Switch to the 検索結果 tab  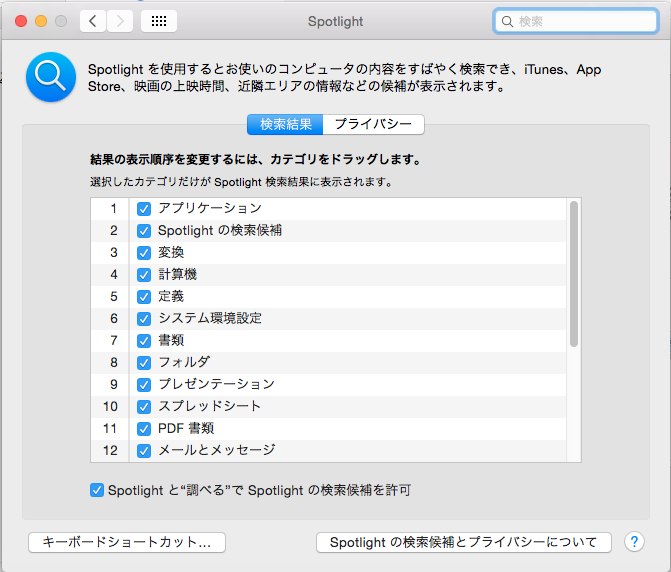point(285,124)
